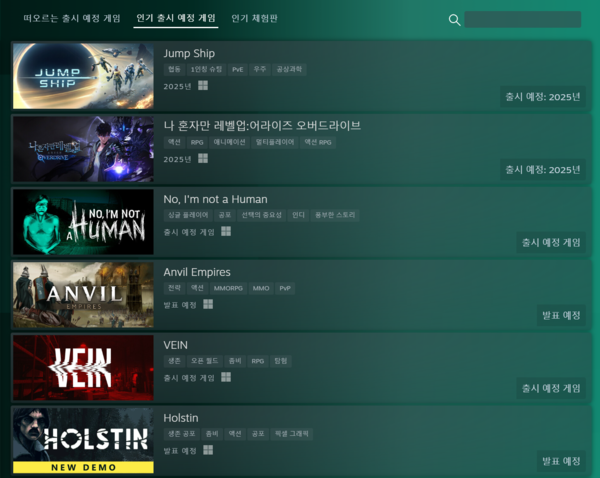Viewport: 600px width, 478px height.
Task: Click the MMO tag
Action: pos(261,288)
